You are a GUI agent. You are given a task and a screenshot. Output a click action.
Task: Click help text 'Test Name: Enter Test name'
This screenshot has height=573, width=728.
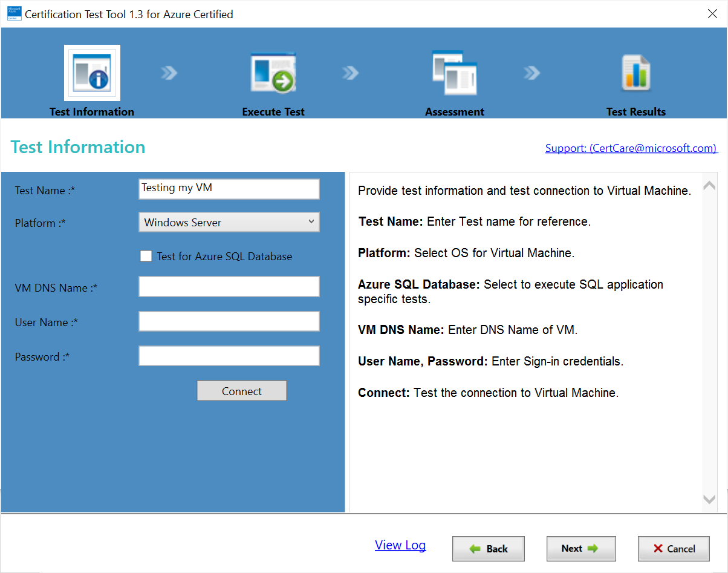pyautogui.click(x=475, y=221)
